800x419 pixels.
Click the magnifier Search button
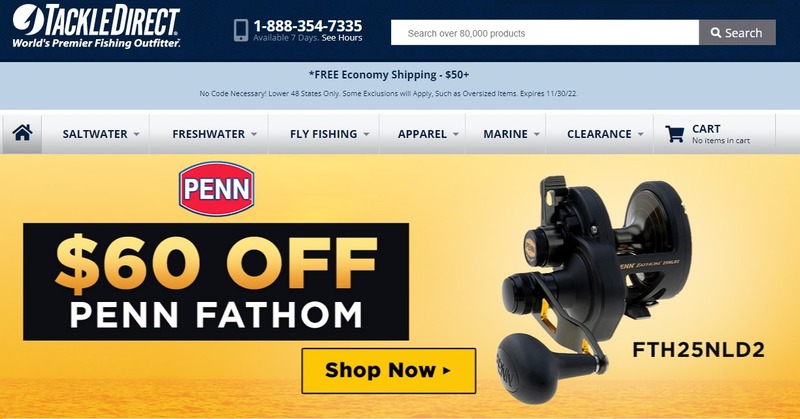pyautogui.click(x=737, y=33)
